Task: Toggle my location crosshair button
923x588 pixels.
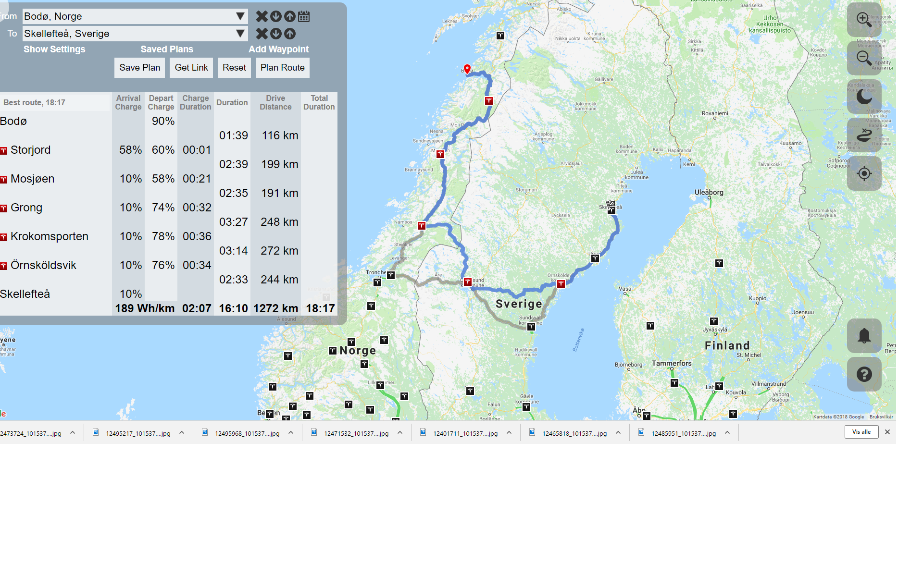Action: click(x=864, y=173)
